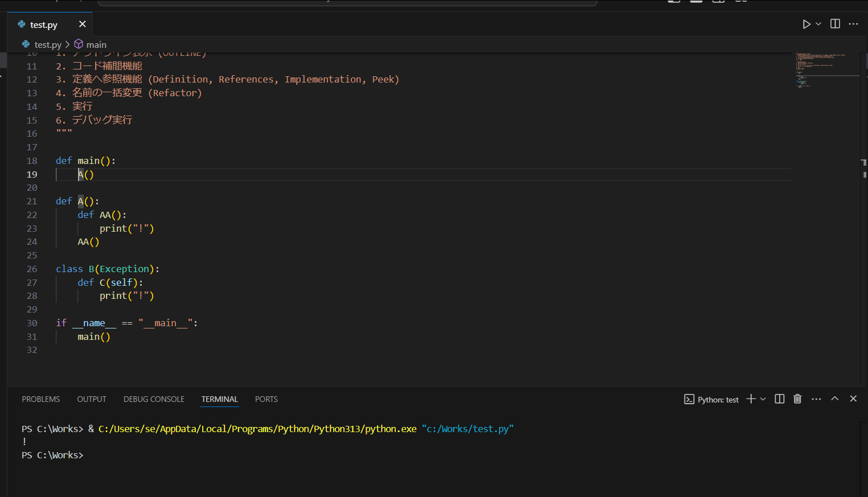
Task: Run the Python file with play icon
Action: [806, 24]
